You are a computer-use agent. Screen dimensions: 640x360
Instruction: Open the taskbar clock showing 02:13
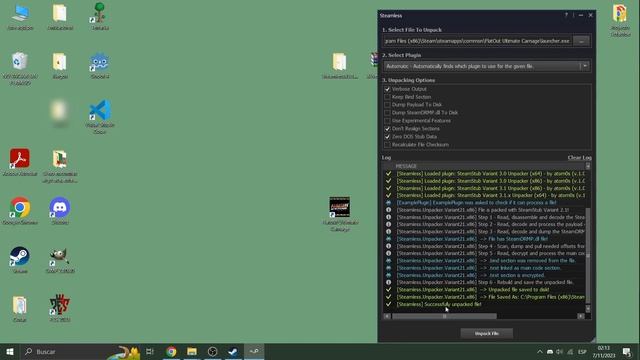(604, 351)
